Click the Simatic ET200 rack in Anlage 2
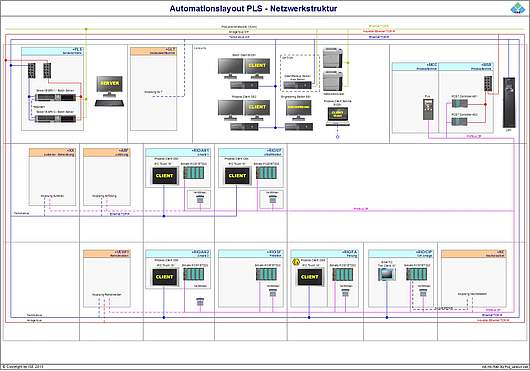 (194, 274)
